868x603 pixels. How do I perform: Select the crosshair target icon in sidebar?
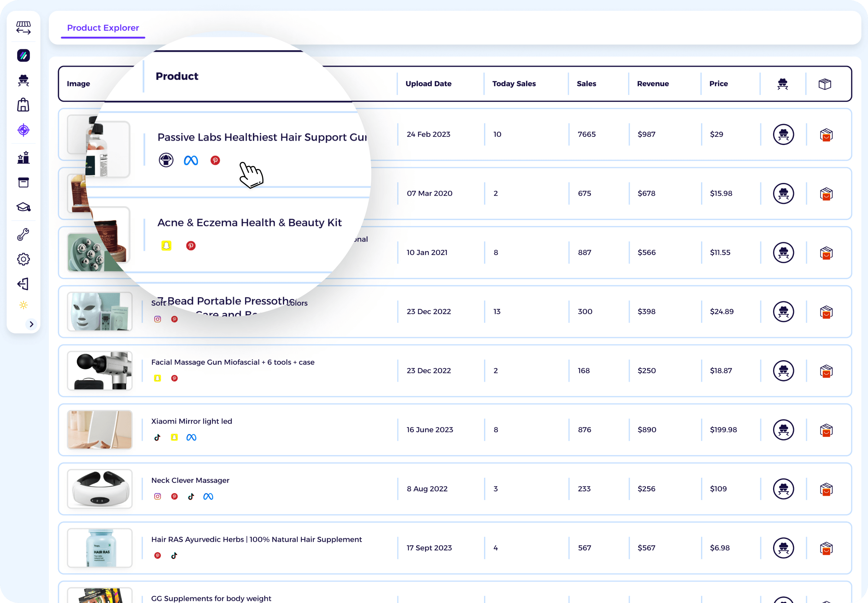pyautogui.click(x=23, y=130)
